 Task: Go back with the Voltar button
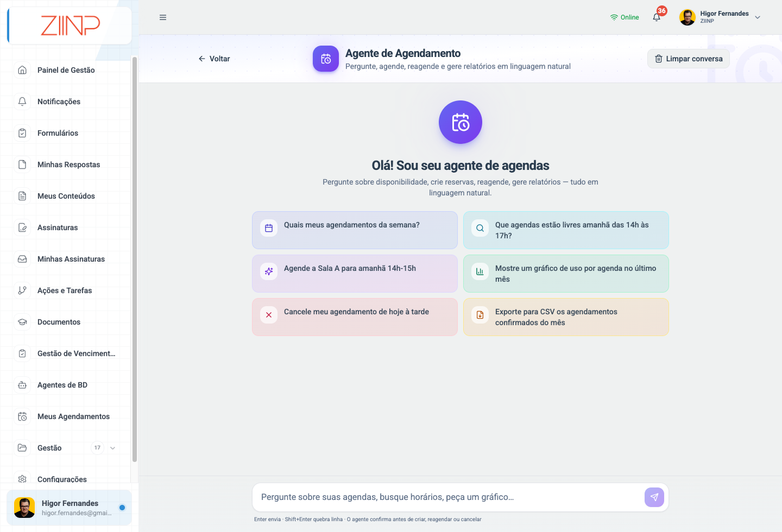[214, 59]
